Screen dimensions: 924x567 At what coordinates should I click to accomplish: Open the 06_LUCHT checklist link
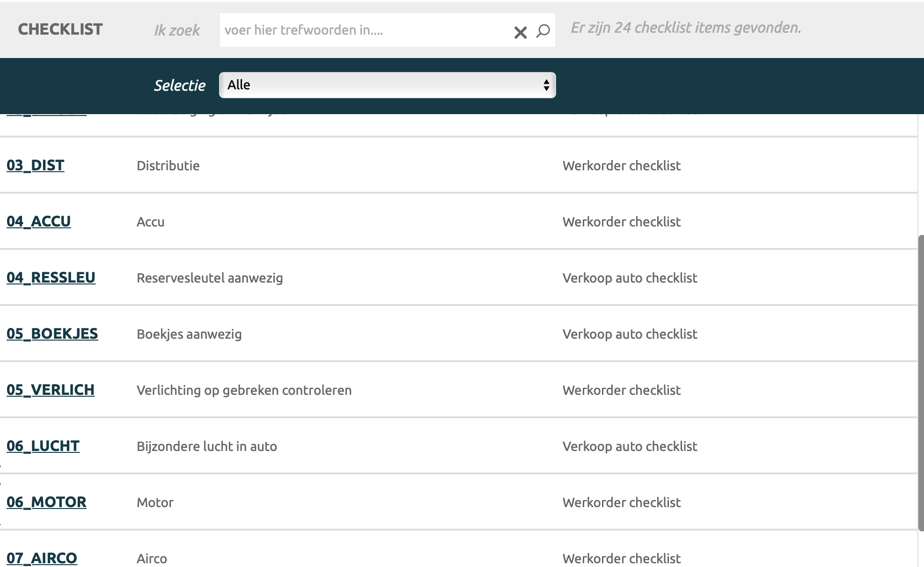(43, 446)
